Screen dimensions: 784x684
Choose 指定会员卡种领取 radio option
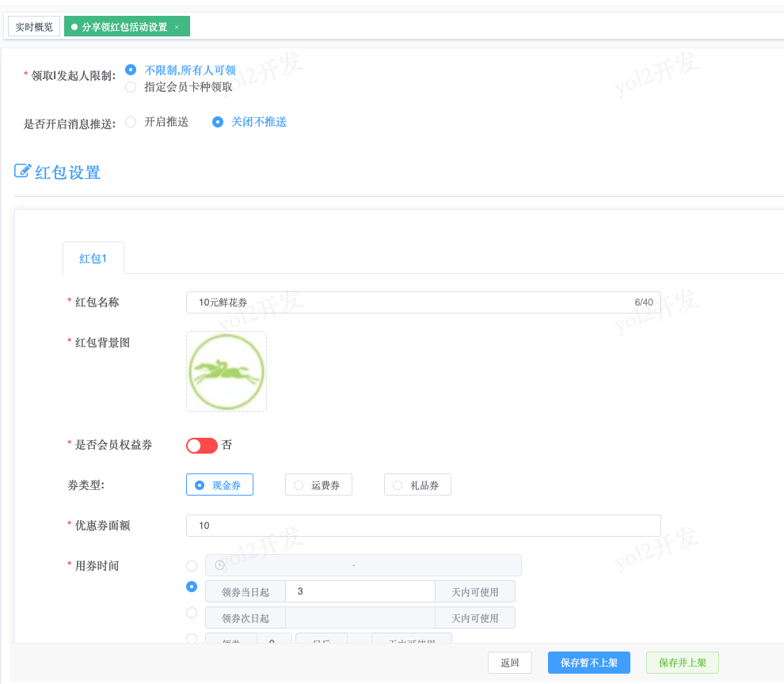(x=131, y=87)
